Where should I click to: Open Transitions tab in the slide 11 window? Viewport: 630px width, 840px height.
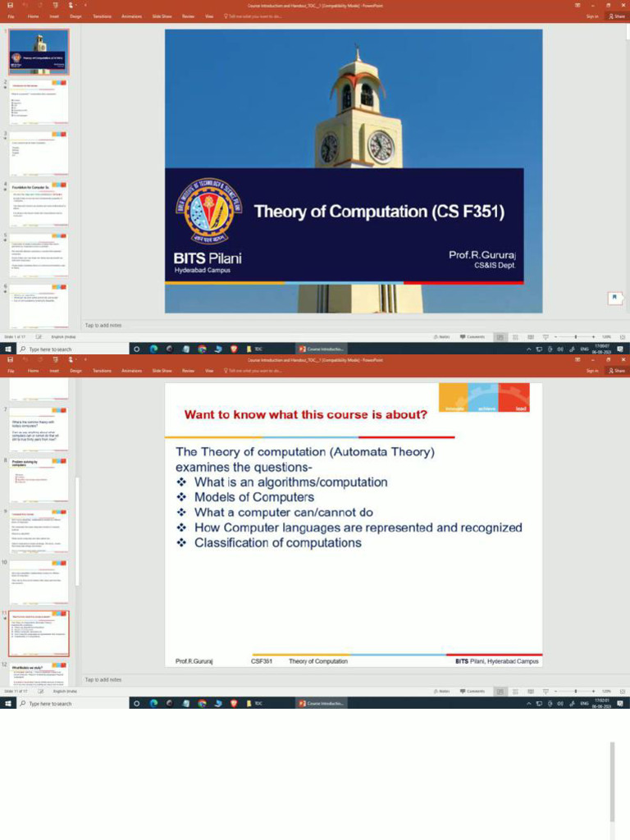(102, 371)
